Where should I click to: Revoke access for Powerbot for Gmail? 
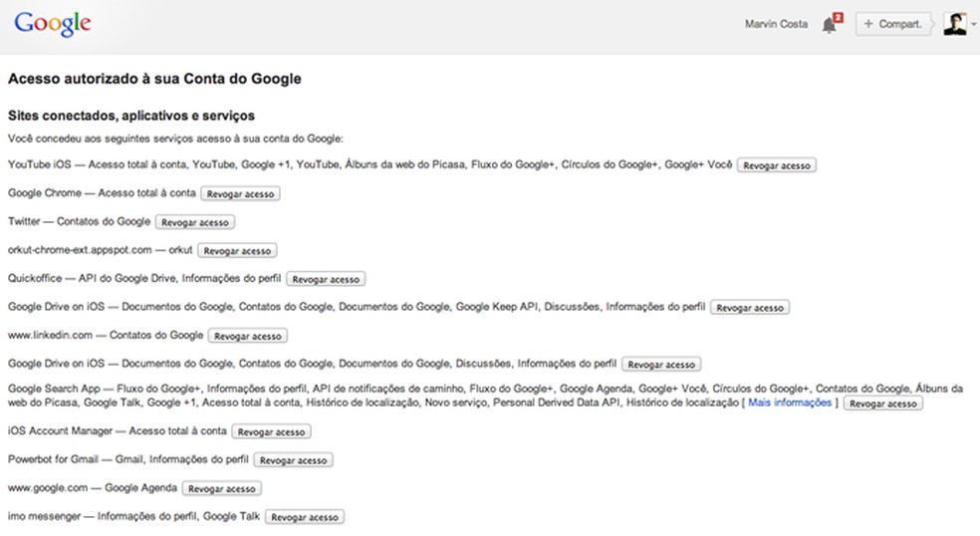293,459
